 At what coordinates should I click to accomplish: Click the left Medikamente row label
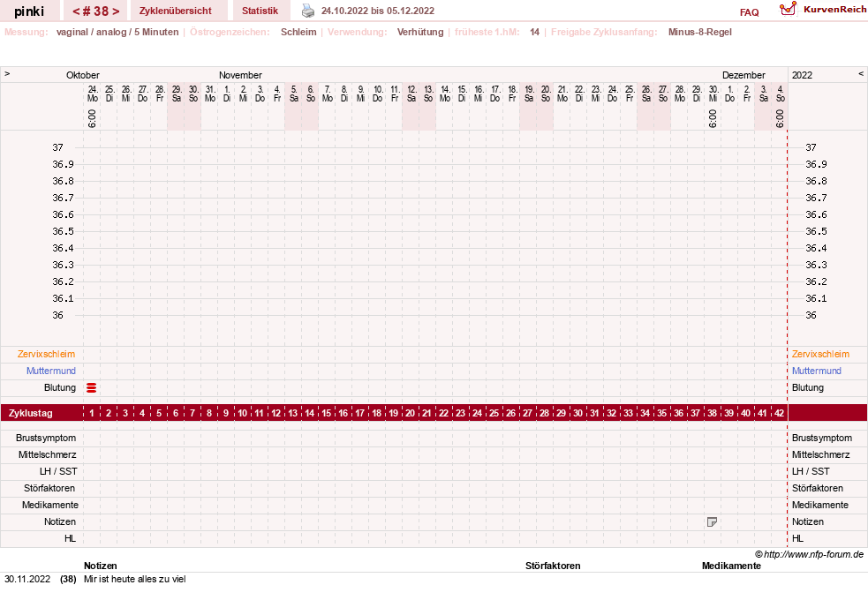(49, 505)
